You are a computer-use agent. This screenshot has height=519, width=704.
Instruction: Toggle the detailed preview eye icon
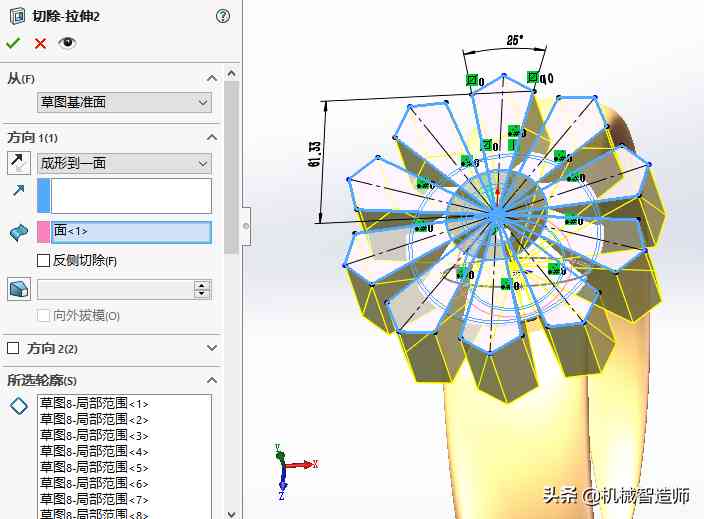67,43
